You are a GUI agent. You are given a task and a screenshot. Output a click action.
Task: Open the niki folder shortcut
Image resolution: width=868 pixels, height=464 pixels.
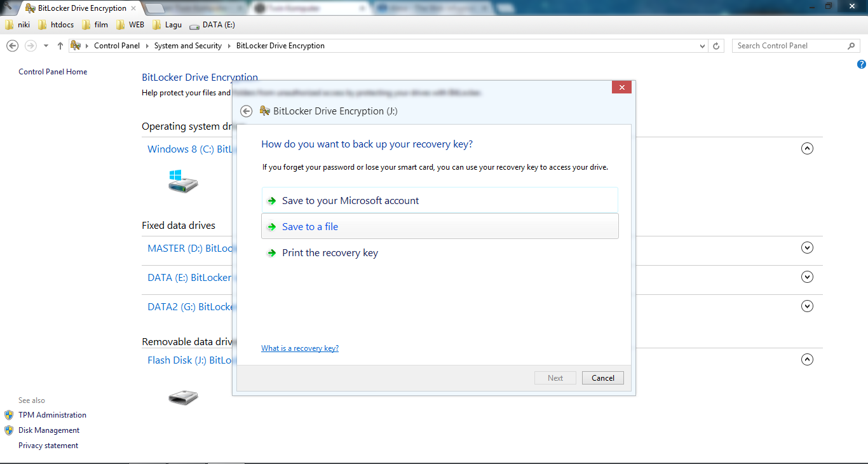(18, 25)
